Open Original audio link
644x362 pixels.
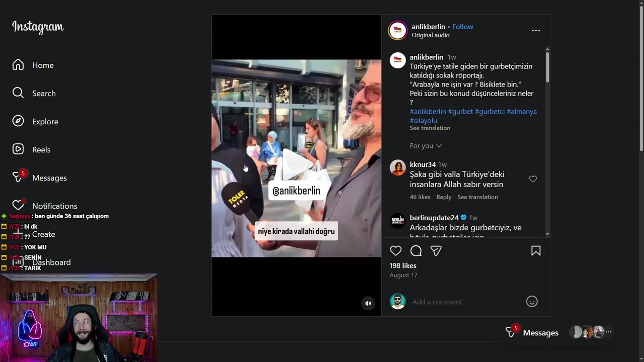[431, 35]
